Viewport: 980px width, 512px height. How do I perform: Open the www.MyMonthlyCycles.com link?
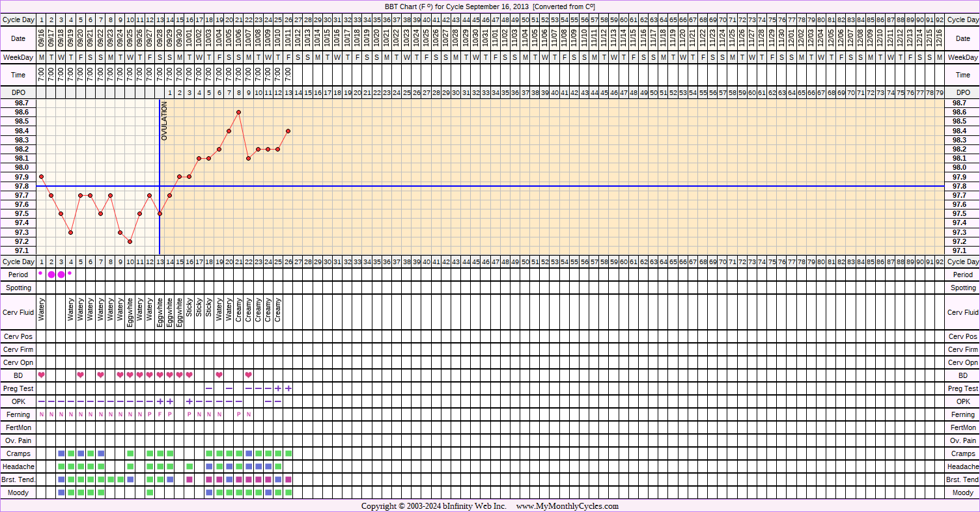click(567, 506)
